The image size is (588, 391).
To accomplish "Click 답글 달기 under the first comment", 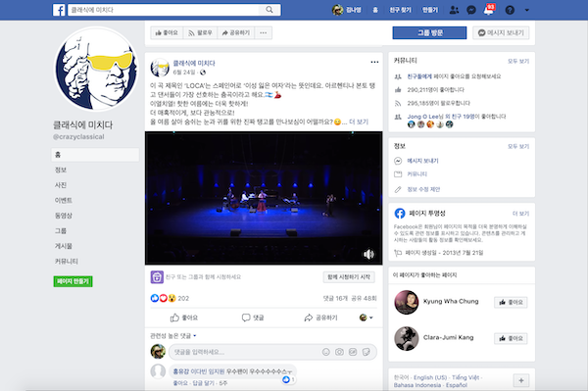I will 203,383.
